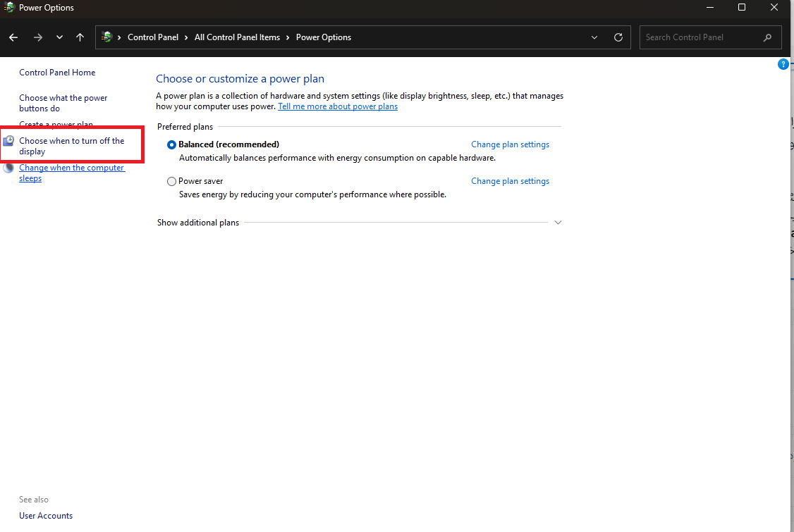
Task: Open Choose what the power buttons do
Action: pos(63,103)
